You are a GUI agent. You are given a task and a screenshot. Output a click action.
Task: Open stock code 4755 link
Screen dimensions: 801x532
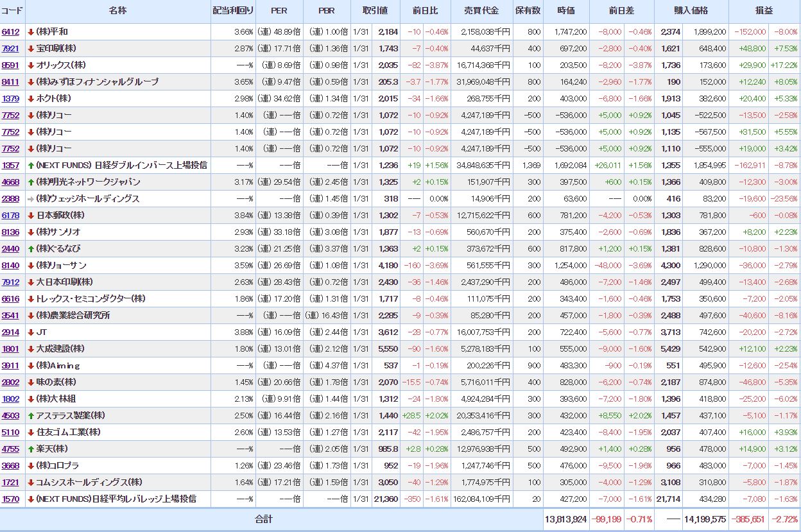tap(10, 449)
